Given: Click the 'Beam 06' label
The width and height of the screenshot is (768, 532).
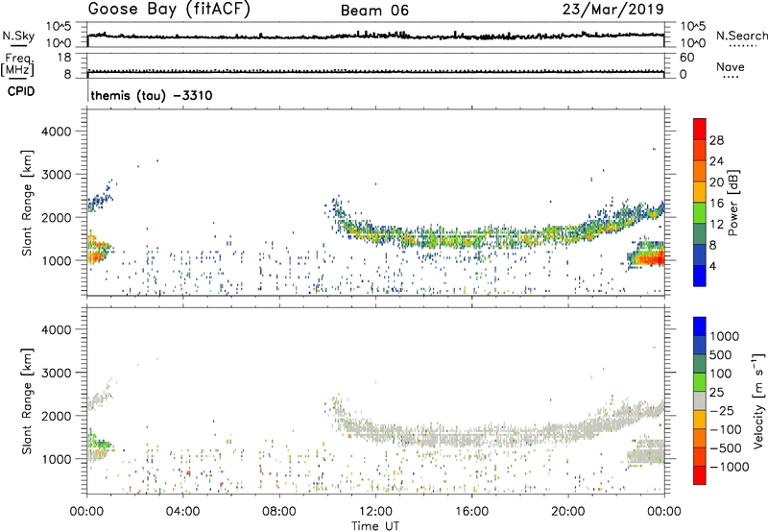Looking at the screenshot, I should pos(374,11).
